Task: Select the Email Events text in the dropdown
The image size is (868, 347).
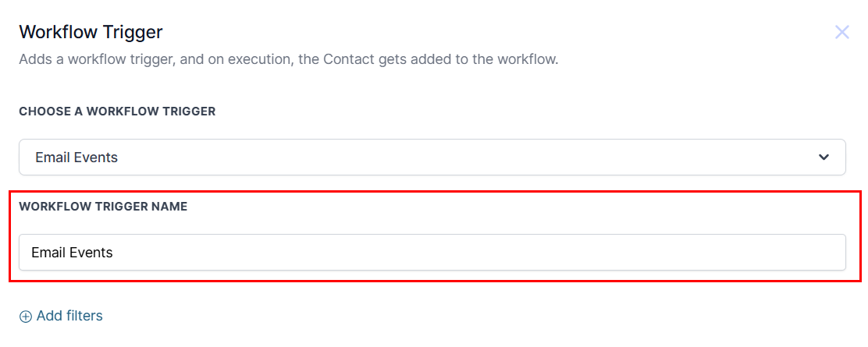Action: pos(76,158)
